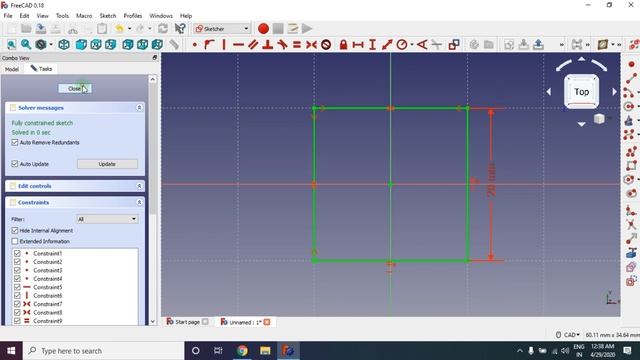
Task: Switch to the Model tab
Action: [x=12, y=69]
